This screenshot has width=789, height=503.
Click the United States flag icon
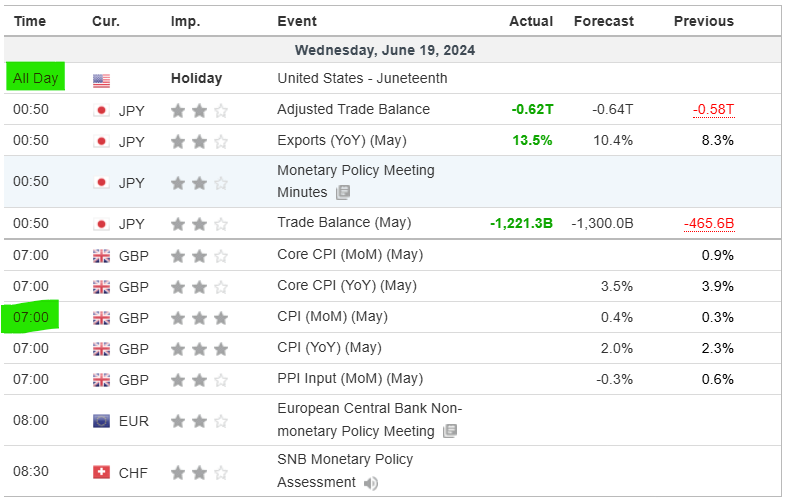pyautogui.click(x=101, y=79)
